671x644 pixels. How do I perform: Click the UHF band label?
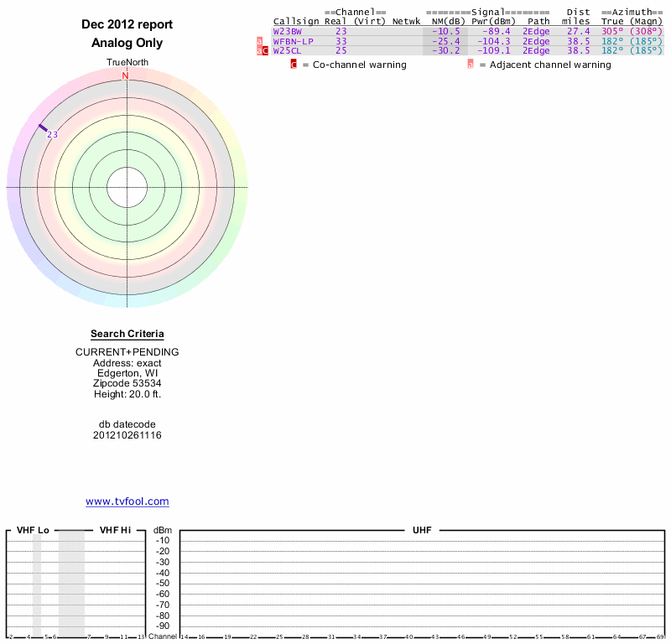(421, 531)
